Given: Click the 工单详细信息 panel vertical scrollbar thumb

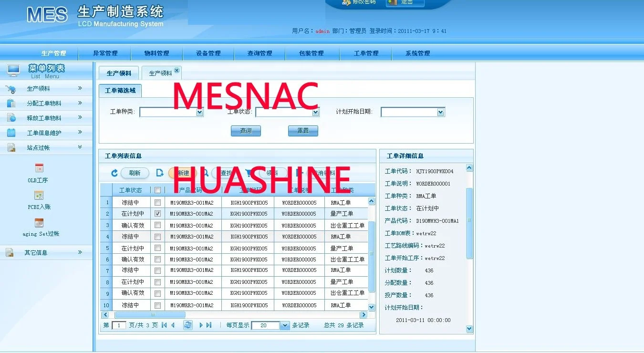Looking at the screenshot, I should (469, 223).
